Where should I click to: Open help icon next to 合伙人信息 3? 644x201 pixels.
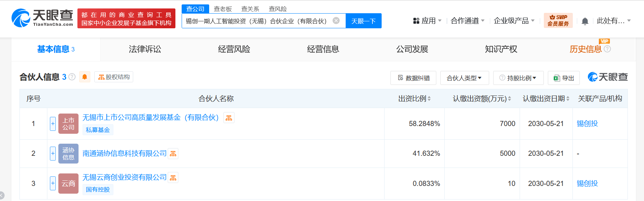(x=72, y=77)
